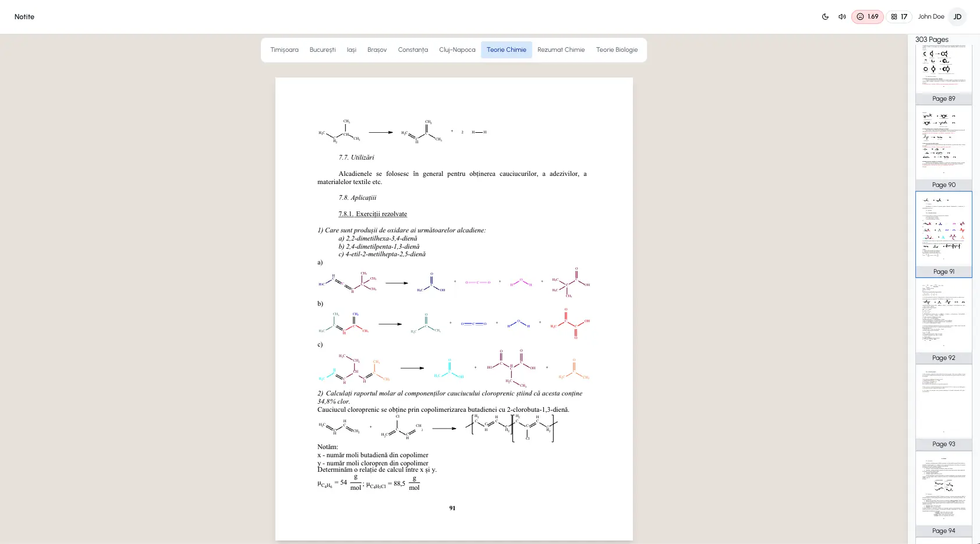
Task: Open the 17 counter badge
Action: 899,17
